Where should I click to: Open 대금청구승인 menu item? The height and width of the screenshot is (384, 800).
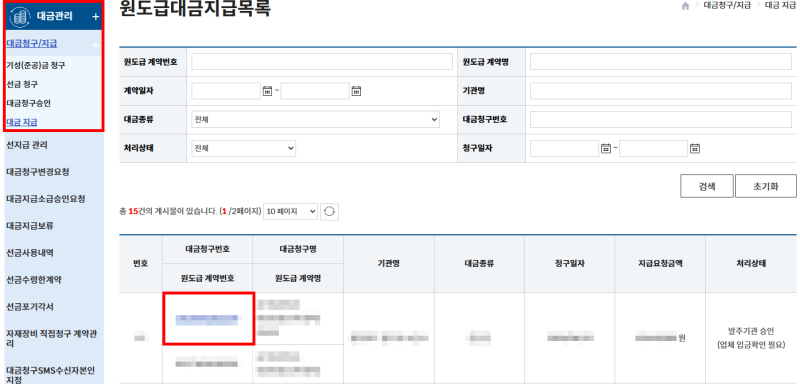29,103
